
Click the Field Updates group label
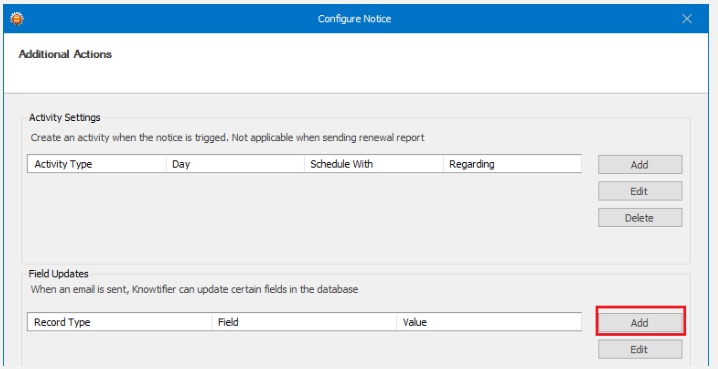[59, 274]
